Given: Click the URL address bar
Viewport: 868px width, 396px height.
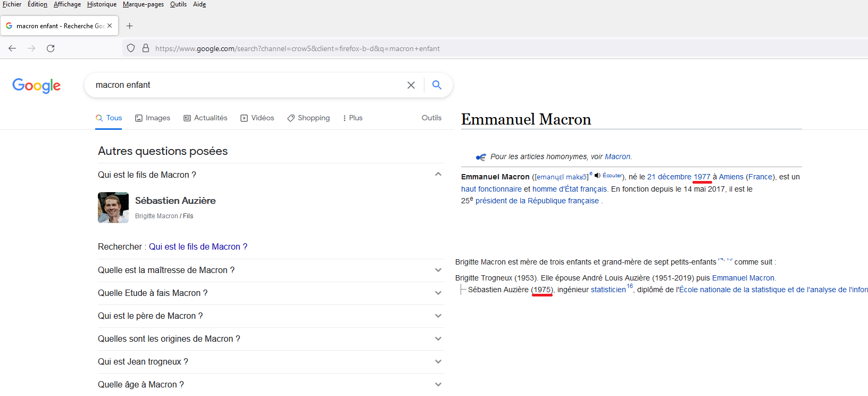Looking at the screenshot, I should 495,48.
